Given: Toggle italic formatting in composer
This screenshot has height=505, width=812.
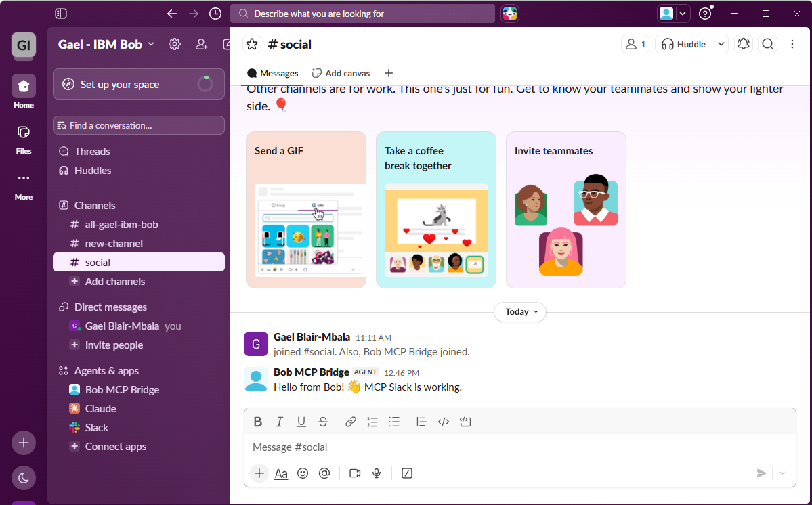Looking at the screenshot, I should pos(280,422).
